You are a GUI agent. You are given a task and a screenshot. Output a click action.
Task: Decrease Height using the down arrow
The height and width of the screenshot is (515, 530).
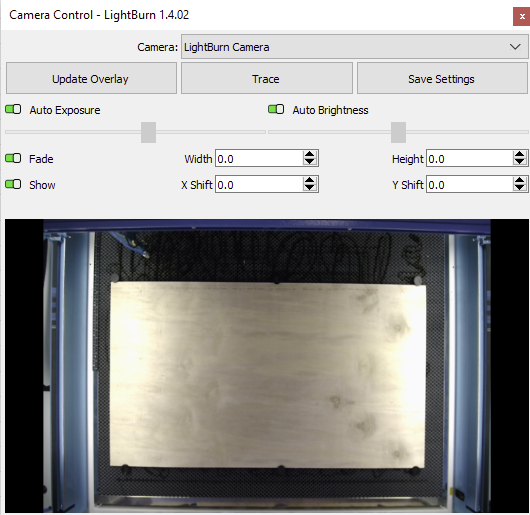520,162
